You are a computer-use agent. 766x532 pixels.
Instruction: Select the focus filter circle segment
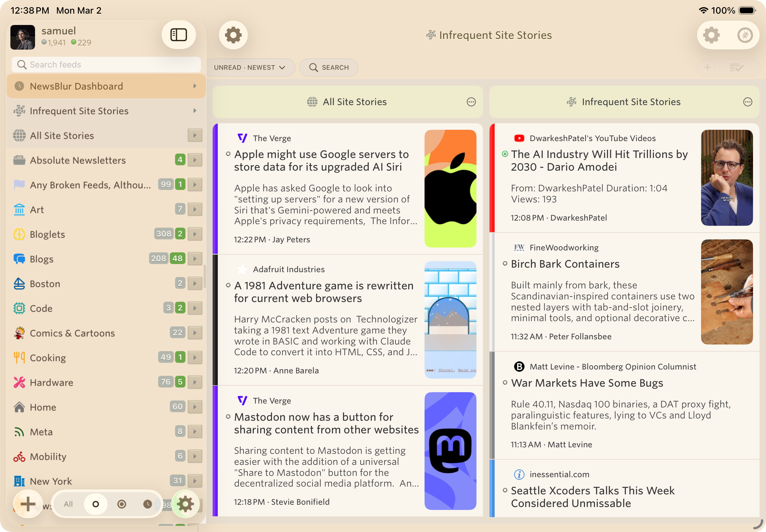tap(122, 504)
